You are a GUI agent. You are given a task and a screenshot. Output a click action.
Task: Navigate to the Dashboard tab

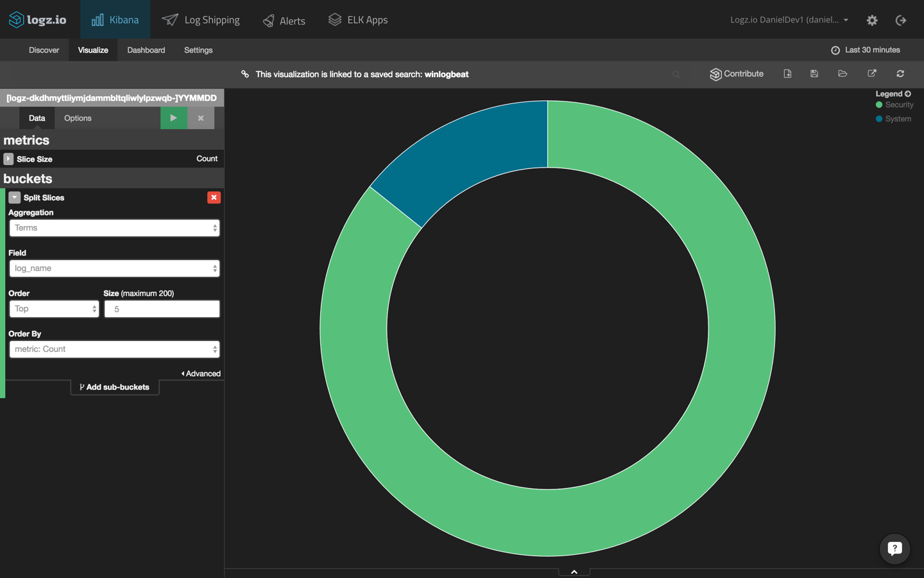[x=146, y=50]
